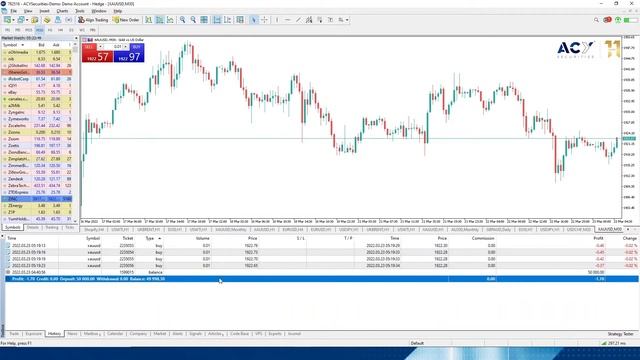Open the red notifications icon
This screenshot has height=360, width=640.
(607, 20)
